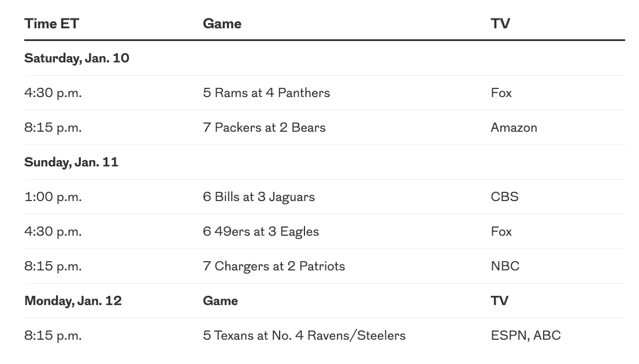
Task: Click "Amazon" in the TV column
Action: pos(514,128)
